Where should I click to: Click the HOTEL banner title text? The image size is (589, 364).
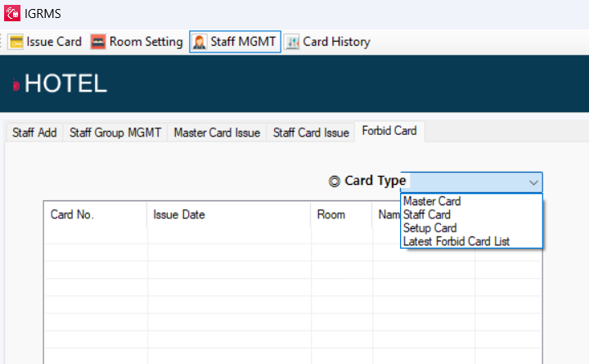[65, 83]
